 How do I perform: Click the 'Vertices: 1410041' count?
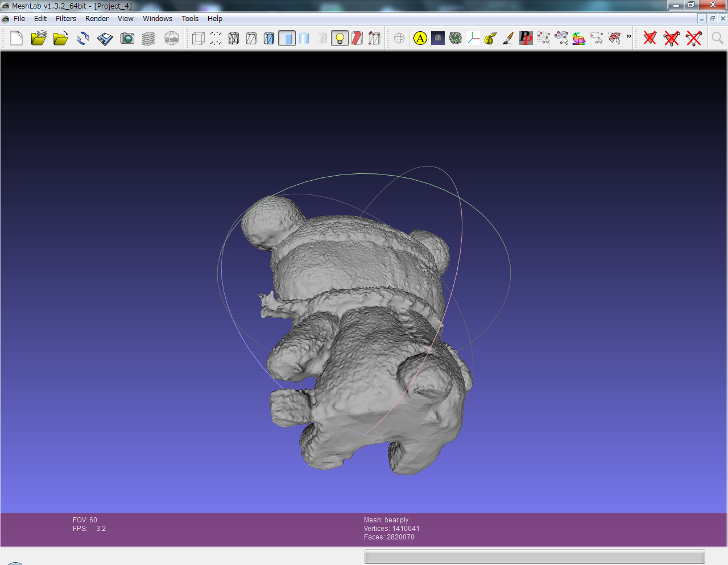[x=392, y=529]
